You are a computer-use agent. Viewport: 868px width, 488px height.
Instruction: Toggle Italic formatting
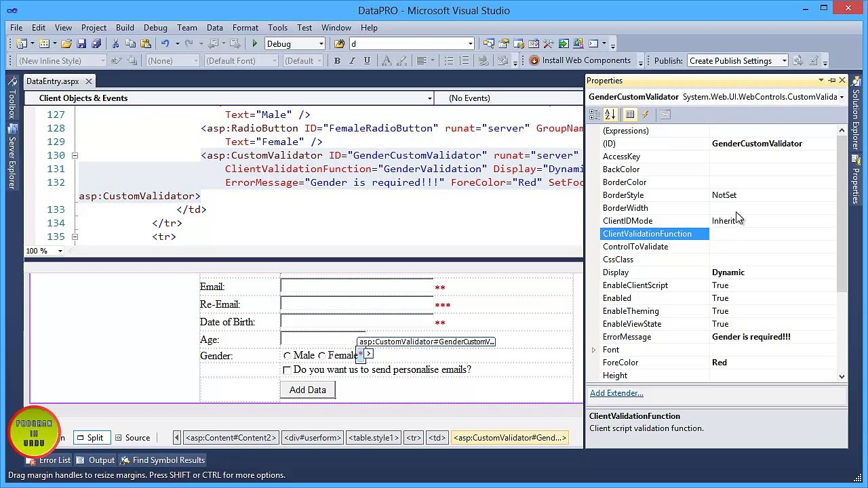coord(352,61)
